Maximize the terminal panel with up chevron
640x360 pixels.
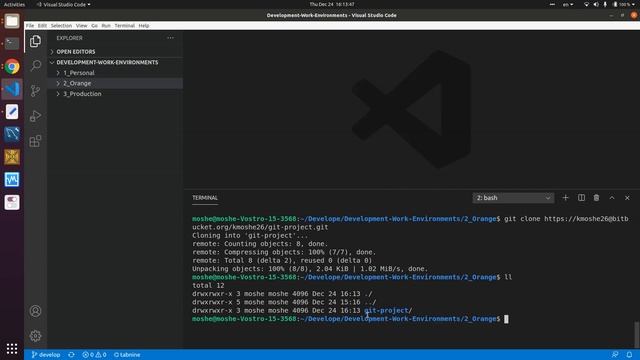click(x=612, y=198)
